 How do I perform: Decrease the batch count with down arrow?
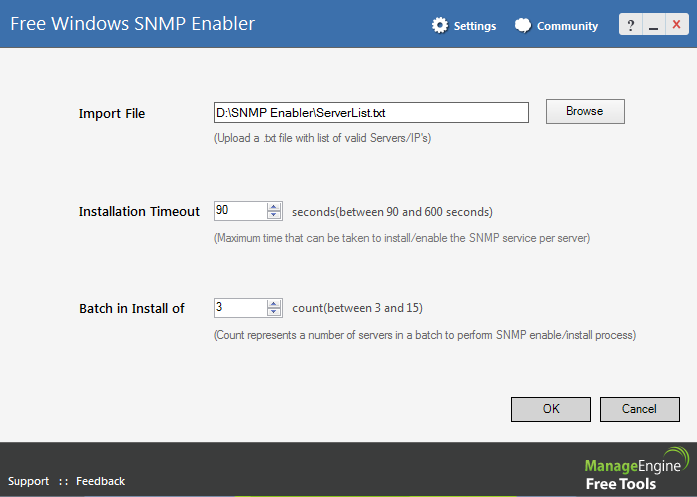(x=274, y=312)
